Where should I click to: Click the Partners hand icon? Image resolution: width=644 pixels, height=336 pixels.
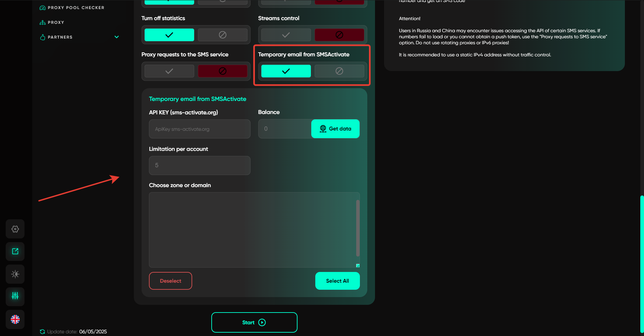coord(43,37)
